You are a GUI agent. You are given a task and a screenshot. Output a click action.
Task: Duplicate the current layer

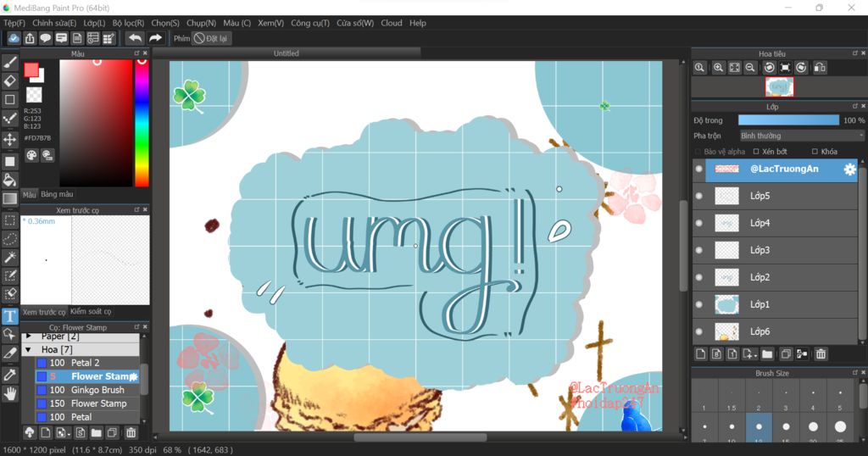tap(786, 353)
